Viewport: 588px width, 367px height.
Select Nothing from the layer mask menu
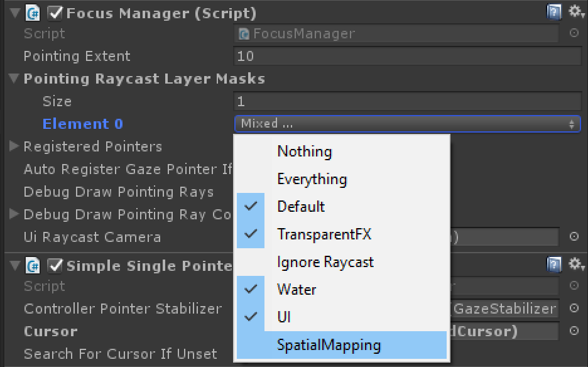[305, 151]
